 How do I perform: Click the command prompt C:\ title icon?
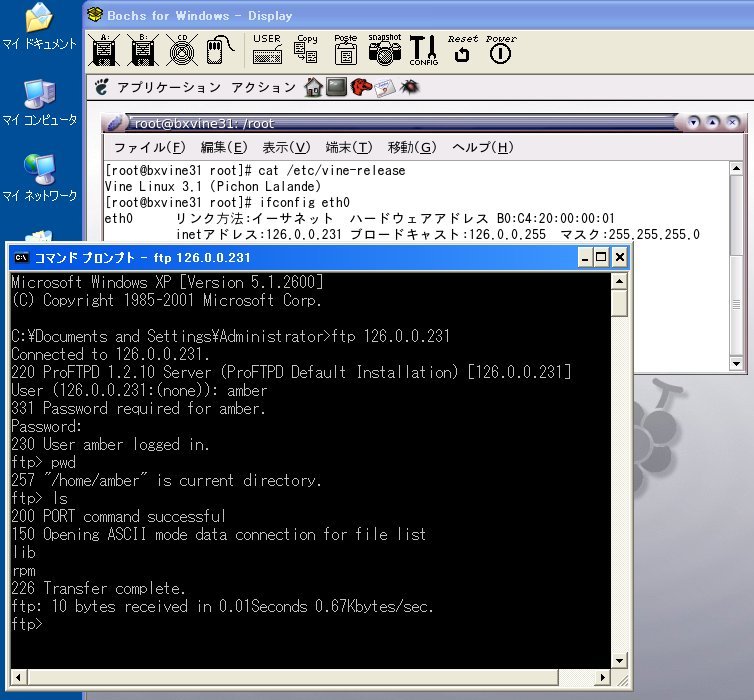click(x=21, y=258)
